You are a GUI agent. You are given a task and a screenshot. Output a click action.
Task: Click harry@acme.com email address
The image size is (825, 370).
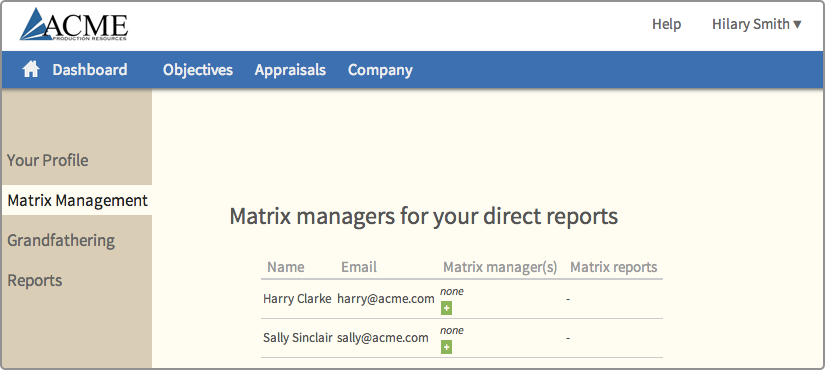[386, 299]
